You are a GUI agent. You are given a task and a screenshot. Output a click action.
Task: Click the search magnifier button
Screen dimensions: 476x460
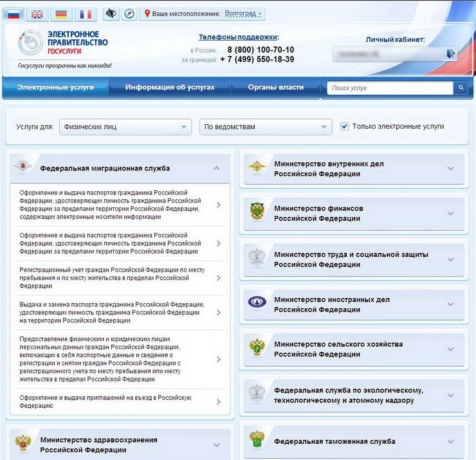(461, 87)
